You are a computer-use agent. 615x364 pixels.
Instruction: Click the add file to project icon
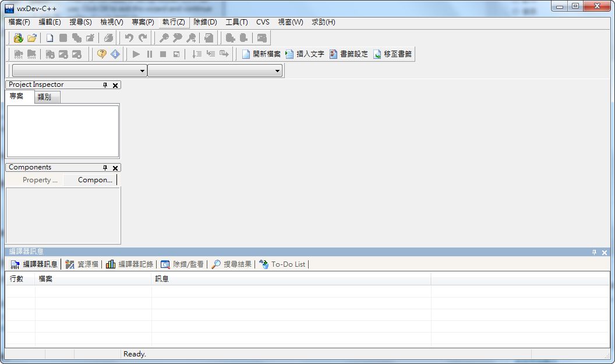coord(230,38)
